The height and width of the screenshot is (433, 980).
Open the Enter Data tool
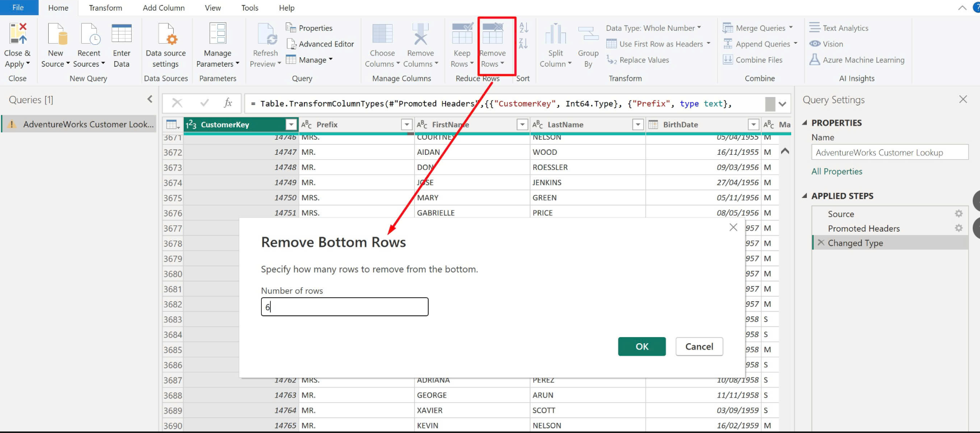[x=122, y=35]
